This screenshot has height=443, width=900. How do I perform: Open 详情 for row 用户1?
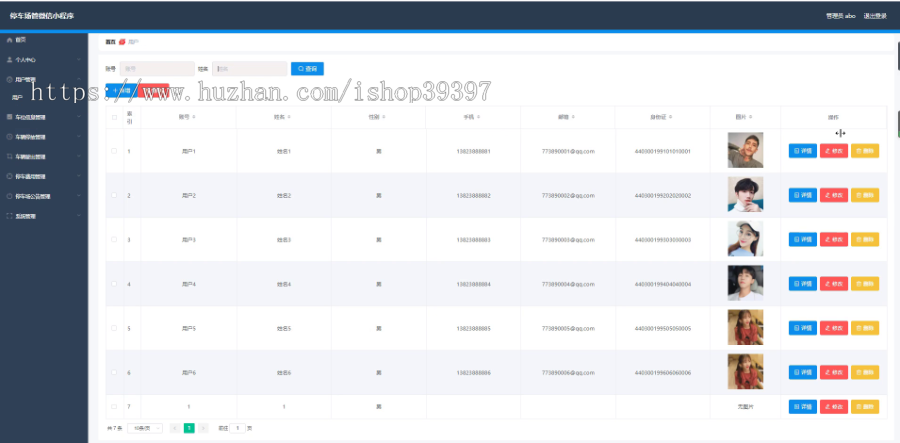click(802, 151)
